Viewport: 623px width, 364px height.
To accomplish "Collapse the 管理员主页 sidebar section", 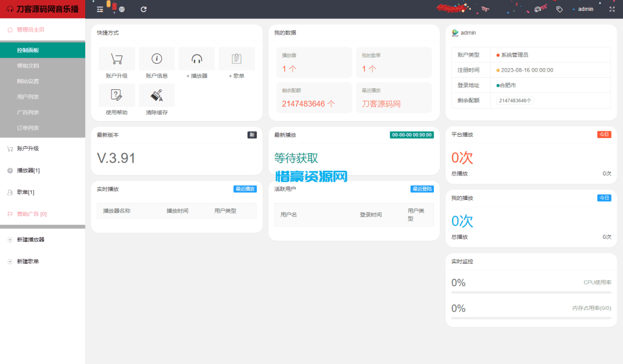I will [x=43, y=29].
